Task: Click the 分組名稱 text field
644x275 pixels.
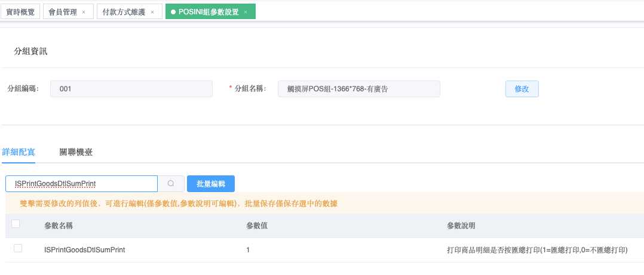Action: [358, 89]
